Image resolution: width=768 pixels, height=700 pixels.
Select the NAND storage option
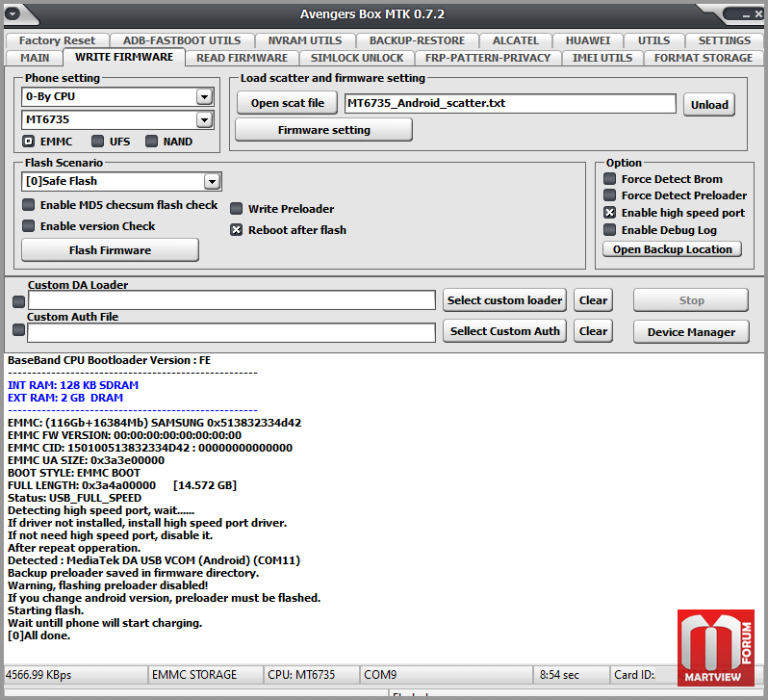pos(151,142)
